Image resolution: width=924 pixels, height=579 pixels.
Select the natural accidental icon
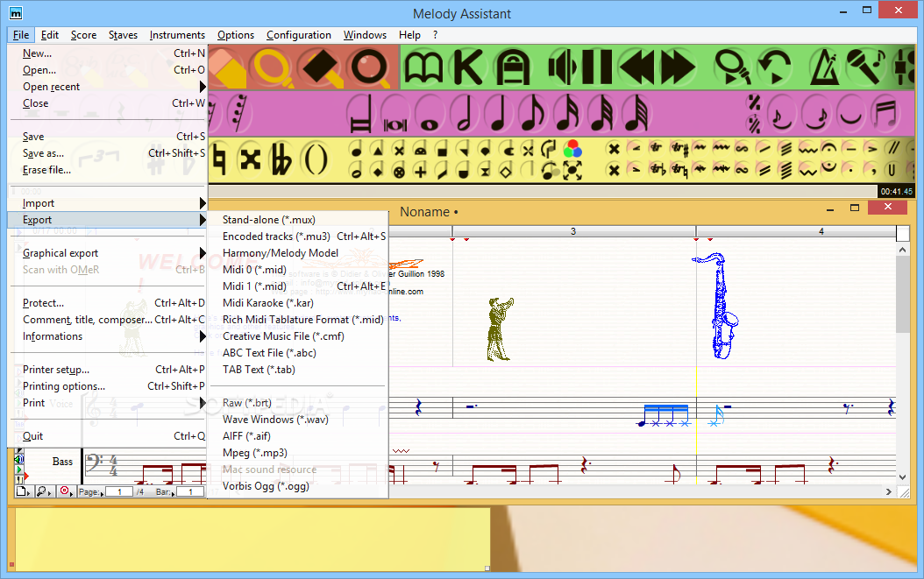coord(218,159)
